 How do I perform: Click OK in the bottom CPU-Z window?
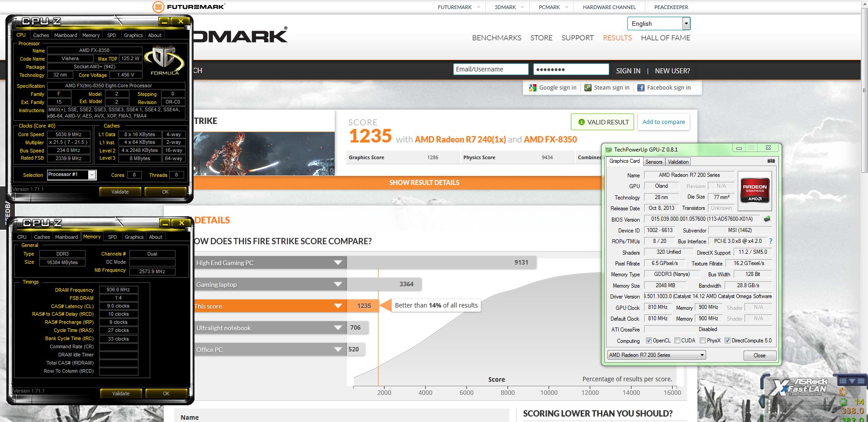click(x=166, y=394)
